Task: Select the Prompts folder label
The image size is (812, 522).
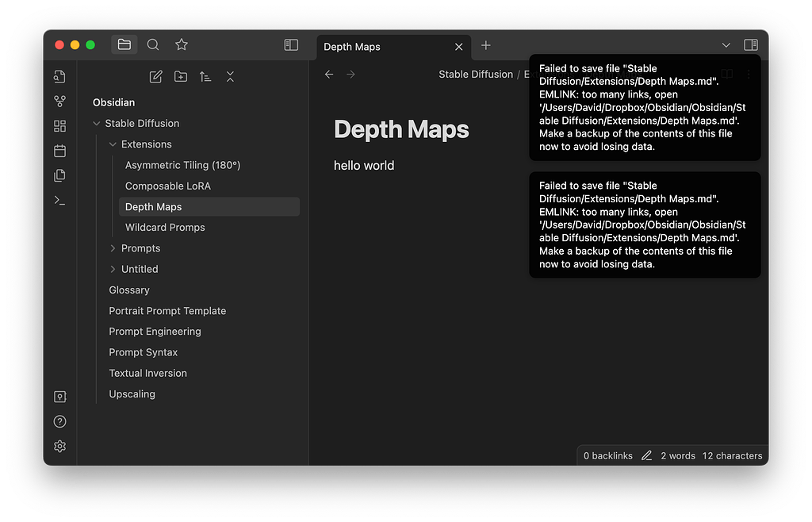Action: pos(140,248)
